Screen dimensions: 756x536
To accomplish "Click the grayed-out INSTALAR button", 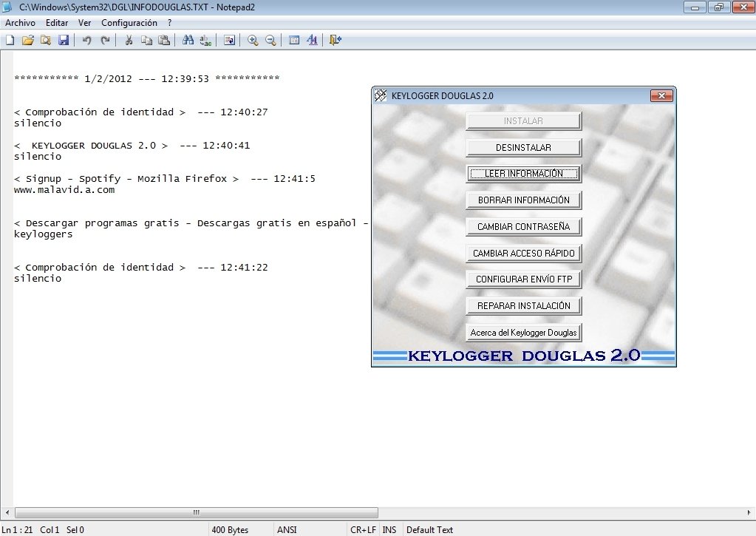I will tap(524, 121).
